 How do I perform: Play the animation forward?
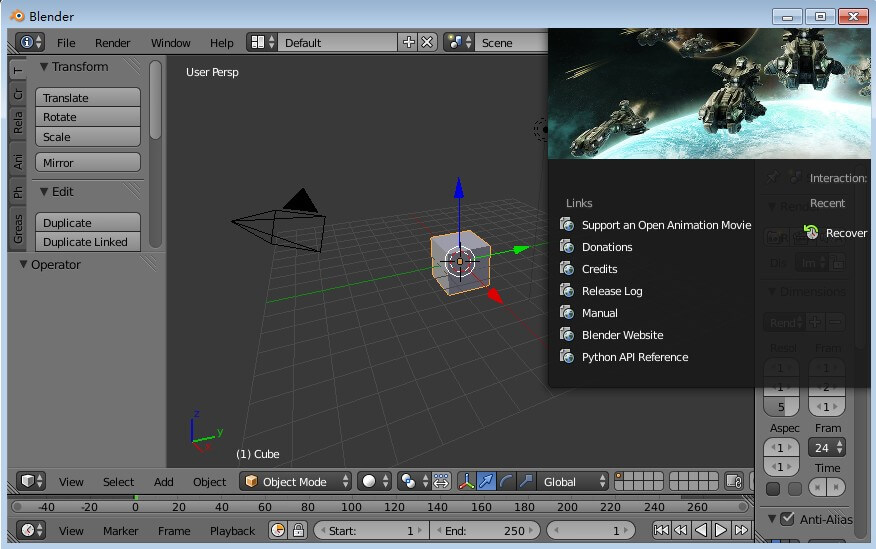[721, 530]
